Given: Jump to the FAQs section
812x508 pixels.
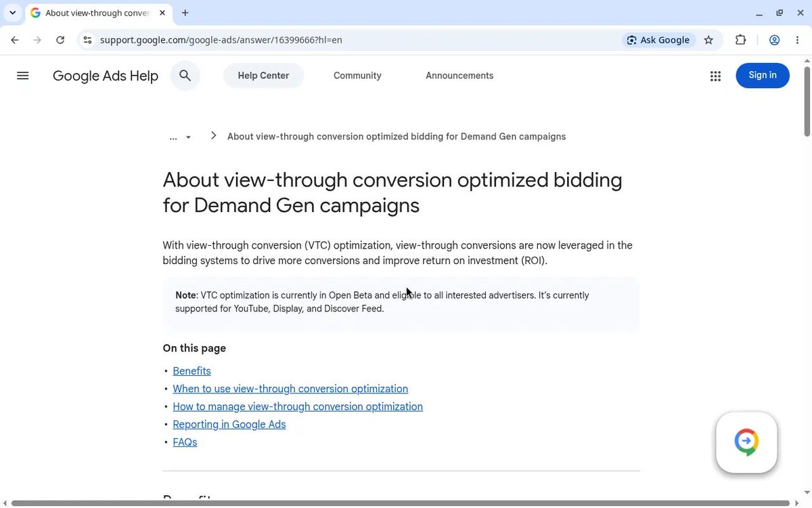Looking at the screenshot, I should coord(185,442).
